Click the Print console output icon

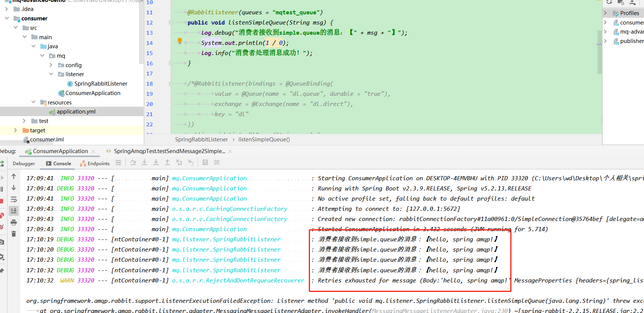click(14, 222)
